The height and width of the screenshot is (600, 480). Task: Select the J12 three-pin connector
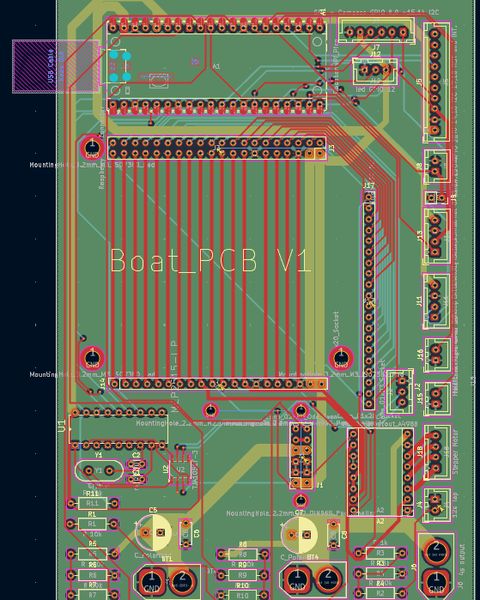(x=376, y=70)
